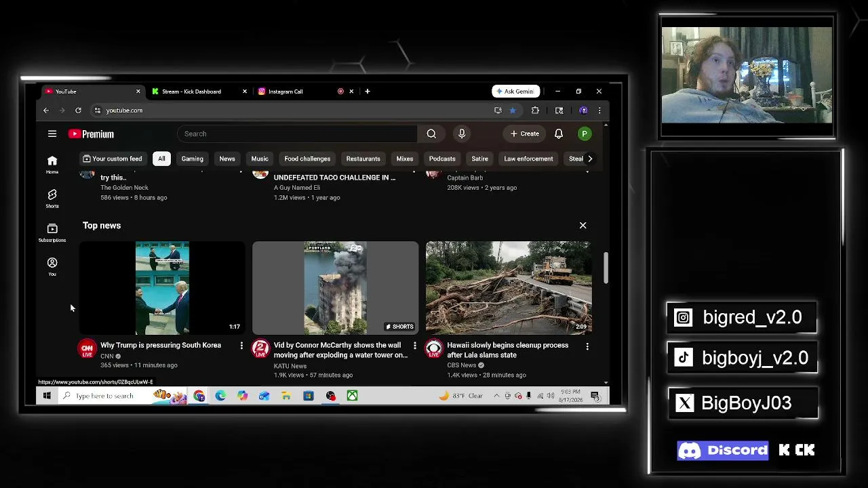Open Microsoft Edge from the taskbar
The height and width of the screenshot is (488, 868).
coord(220,396)
